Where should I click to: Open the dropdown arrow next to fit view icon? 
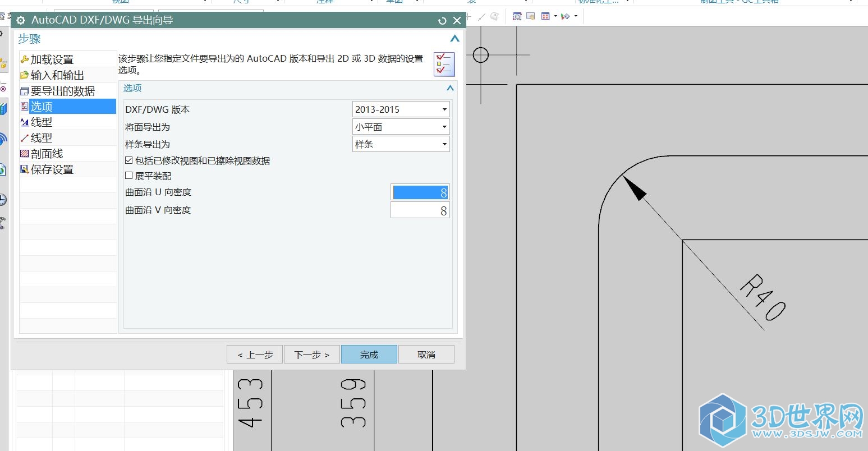tap(555, 16)
